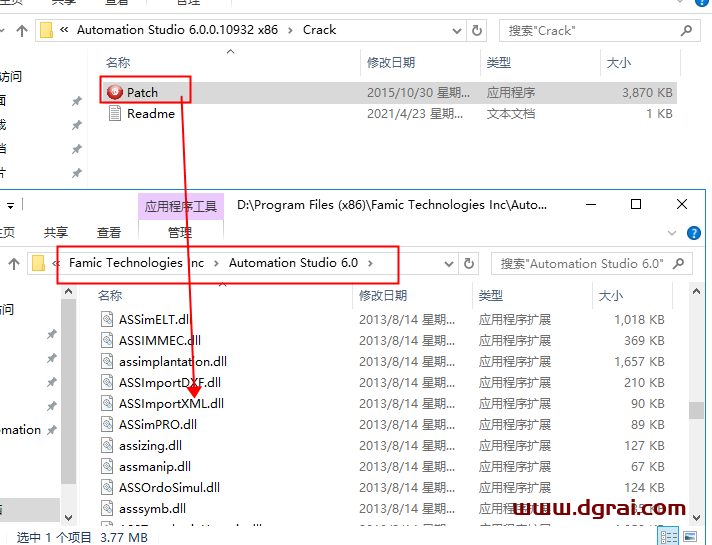
Task: Click the ASSOrdoSimul.dll file icon
Action: 107,487
